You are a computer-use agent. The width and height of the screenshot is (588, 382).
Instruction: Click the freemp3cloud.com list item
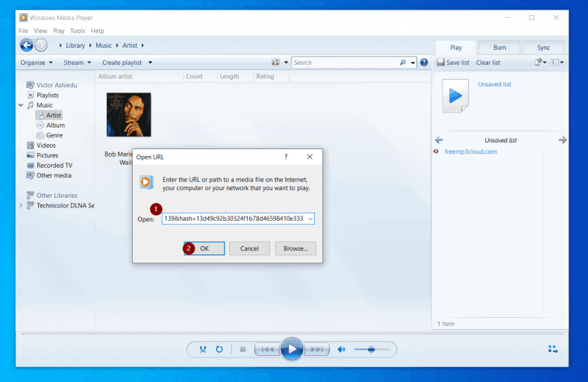coord(471,151)
